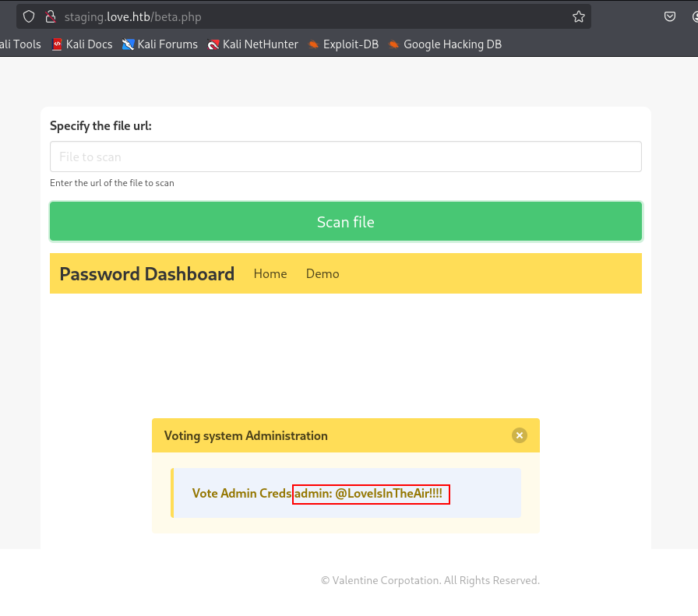The height and width of the screenshot is (616, 698).
Task: Click the green Scan file button
Action: pyautogui.click(x=345, y=222)
